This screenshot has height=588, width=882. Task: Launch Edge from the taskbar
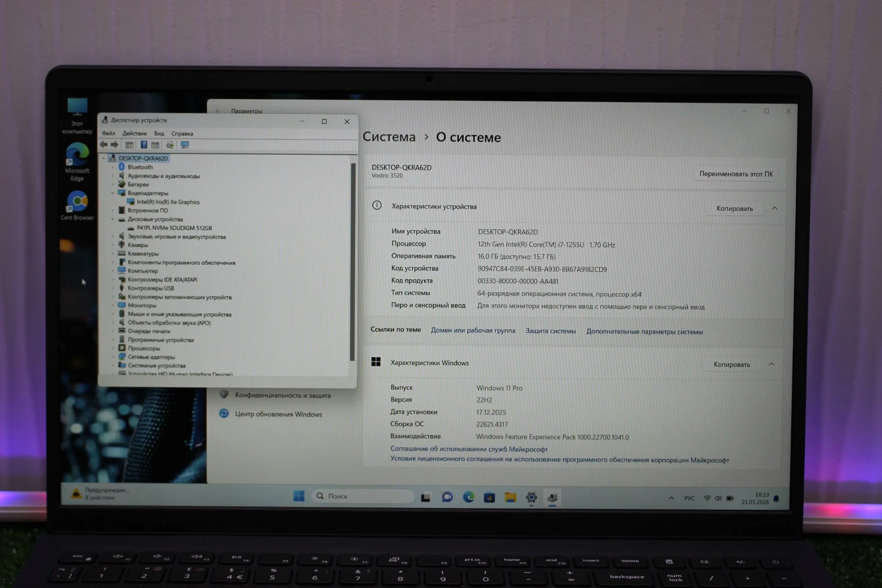point(469,497)
